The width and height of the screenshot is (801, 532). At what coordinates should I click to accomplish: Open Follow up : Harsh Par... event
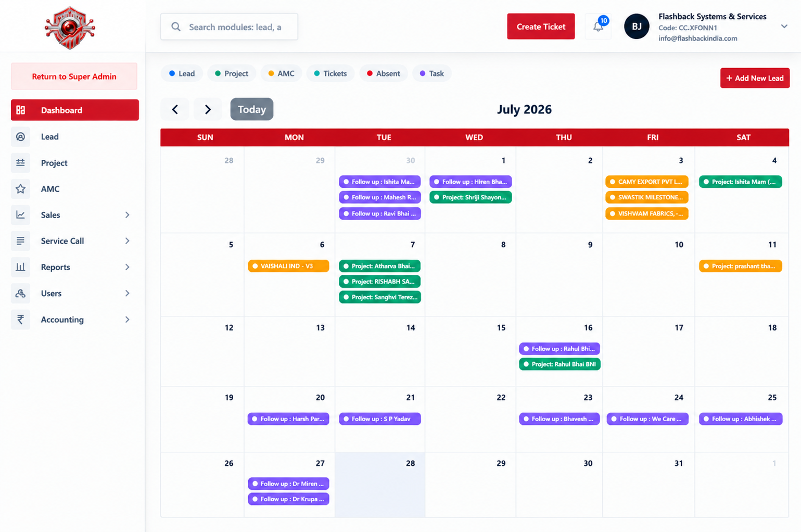[288, 419]
